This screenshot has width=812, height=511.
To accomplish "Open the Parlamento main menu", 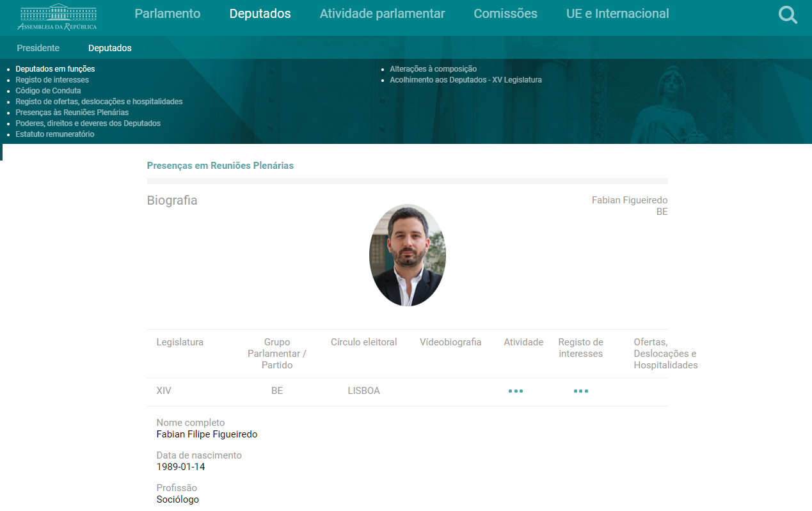I will tap(167, 13).
